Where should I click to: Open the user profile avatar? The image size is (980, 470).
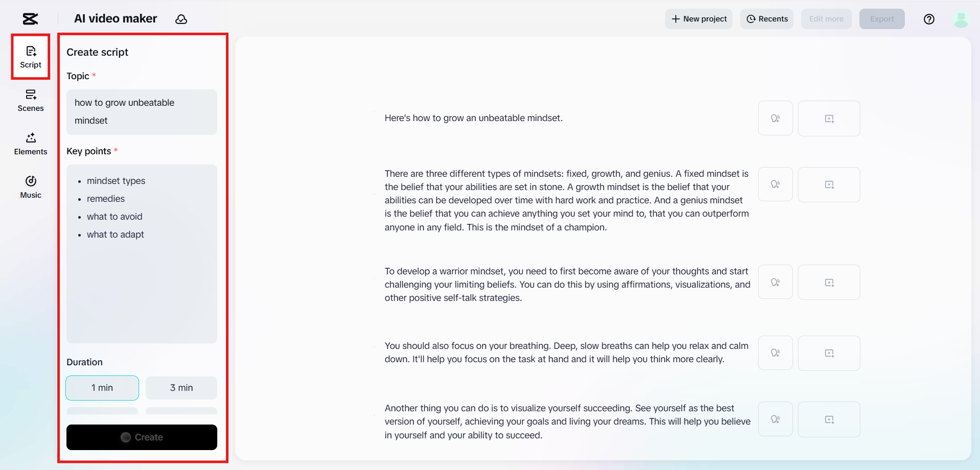coord(961,19)
